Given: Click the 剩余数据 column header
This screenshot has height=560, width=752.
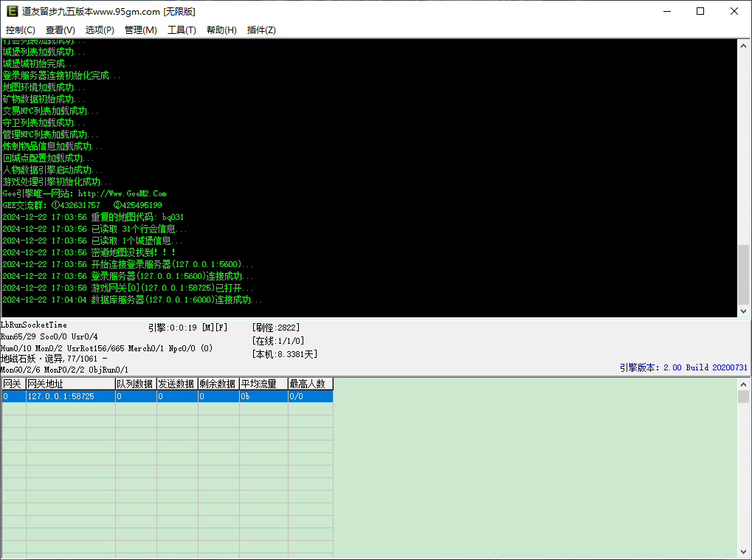Looking at the screenshot, I should point(218,384).
